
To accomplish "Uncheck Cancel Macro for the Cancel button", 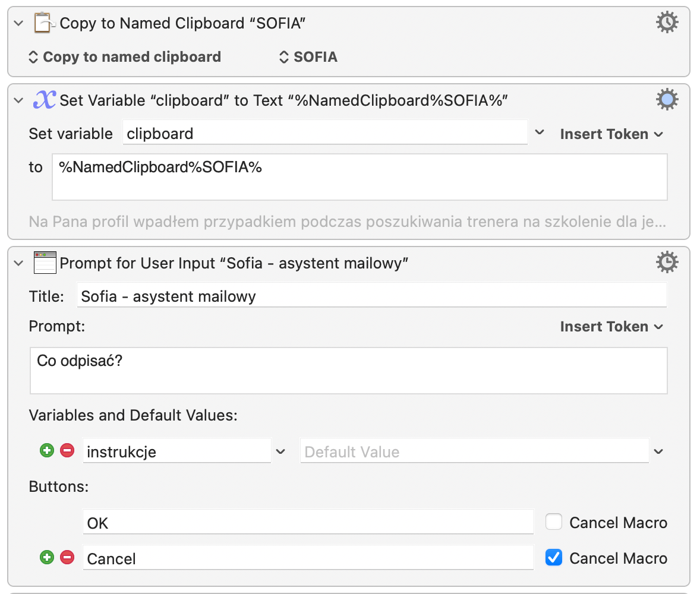I will click(x=553, y=558).
